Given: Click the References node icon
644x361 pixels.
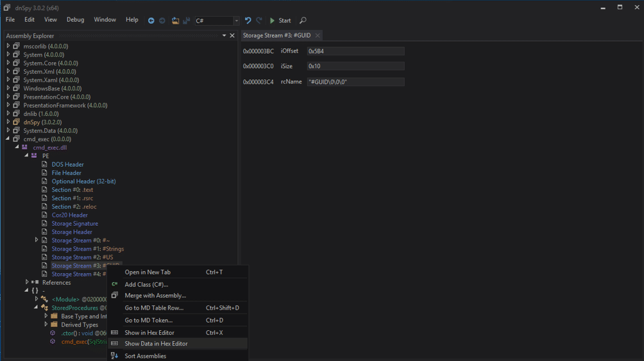Looking at the screenshot, I should click(35, 282).
